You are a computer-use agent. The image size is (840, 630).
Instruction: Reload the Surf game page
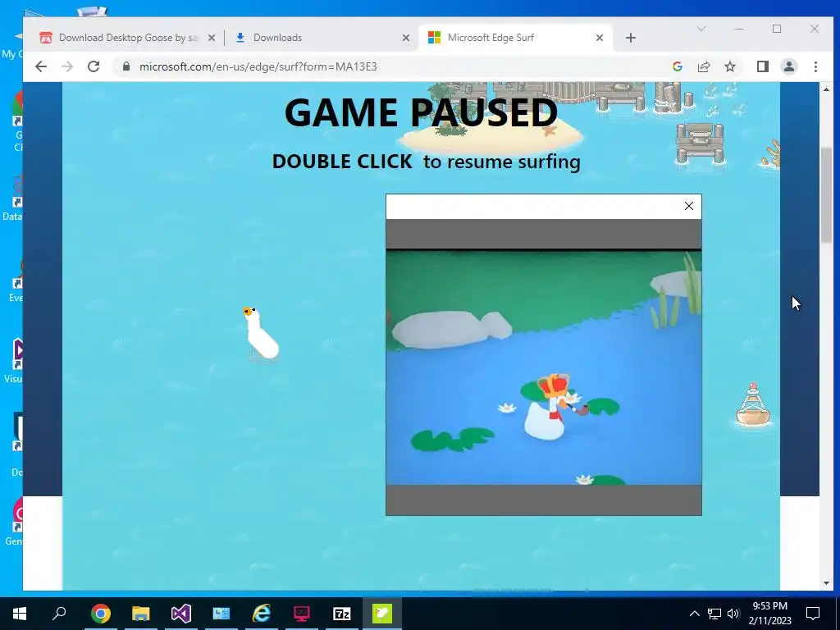tap(94, 66)
